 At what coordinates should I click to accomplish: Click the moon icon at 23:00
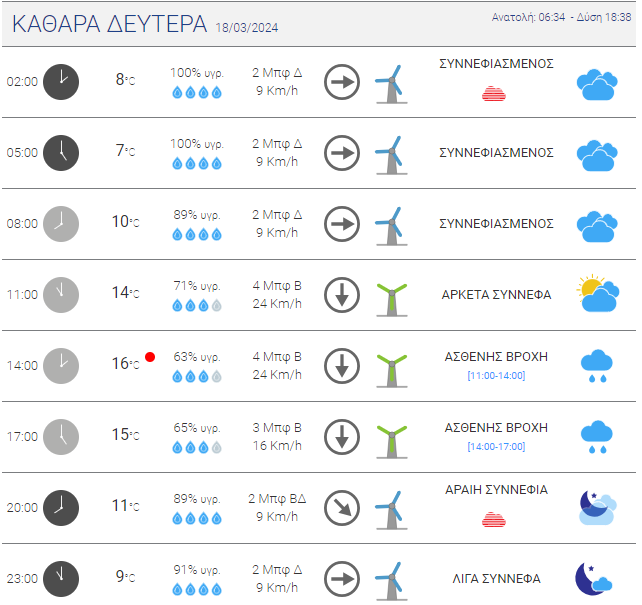pyautogui.click(x=593, y=578)
